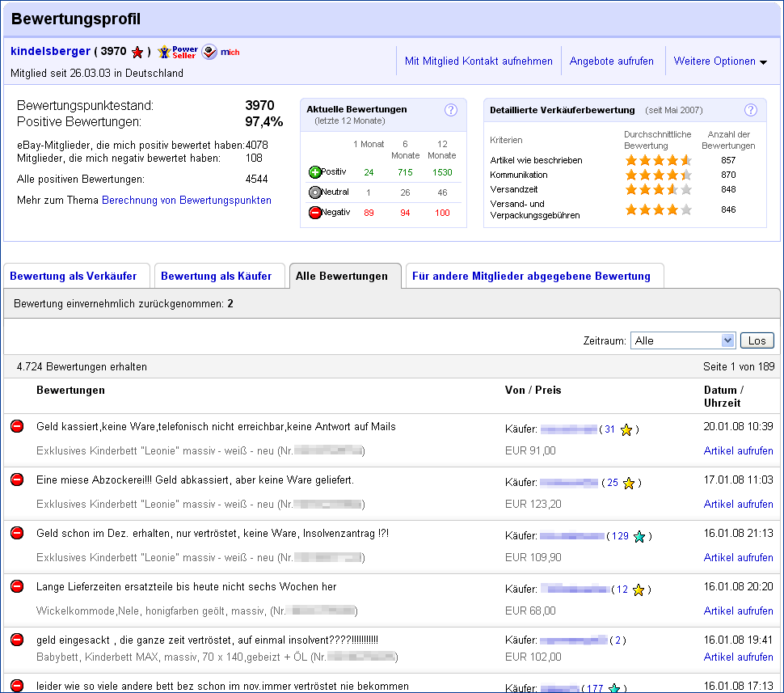Click Angebote aufrufen link
784x693 pixels.
[x=612, y=61]
